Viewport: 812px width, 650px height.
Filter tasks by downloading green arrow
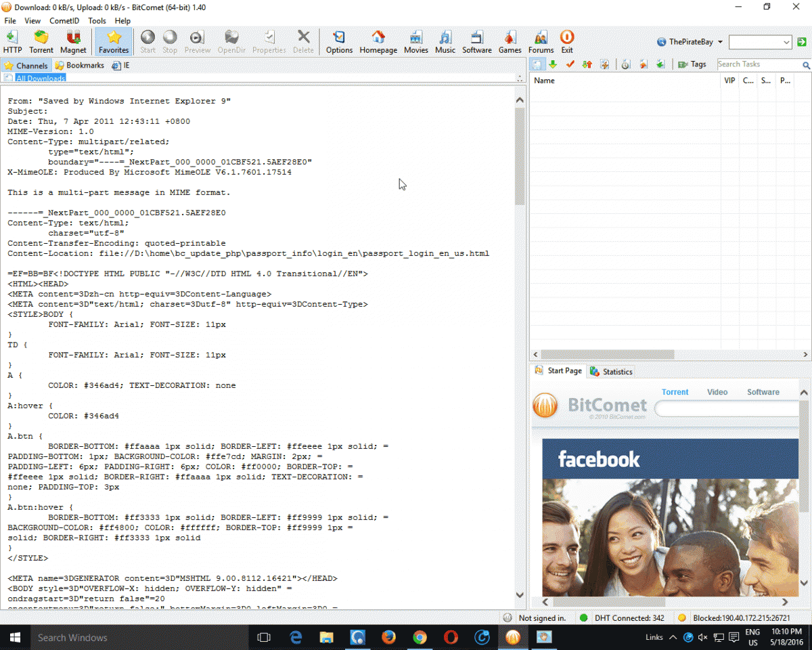[553, 64]
